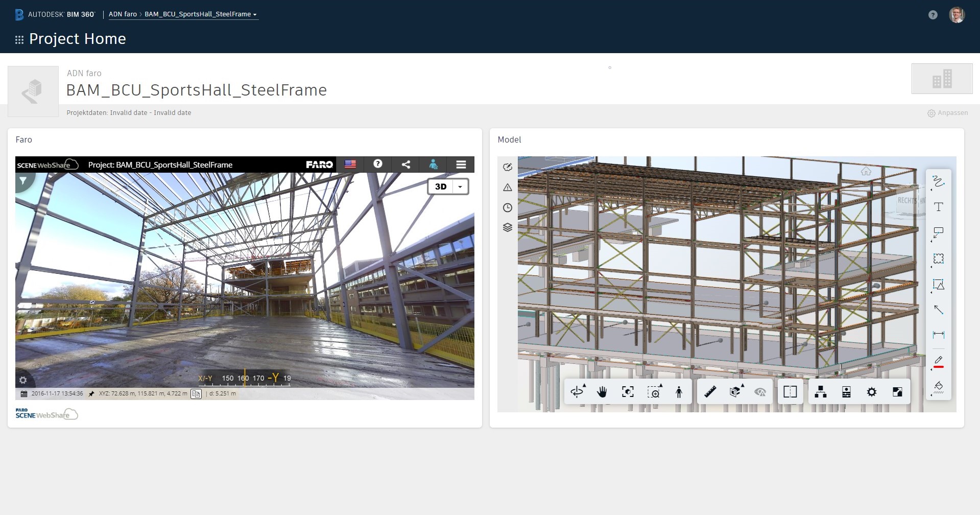This screenshot has width=980, height=515.
Task: Open the red stroke color pen
Action: [938, 361]
